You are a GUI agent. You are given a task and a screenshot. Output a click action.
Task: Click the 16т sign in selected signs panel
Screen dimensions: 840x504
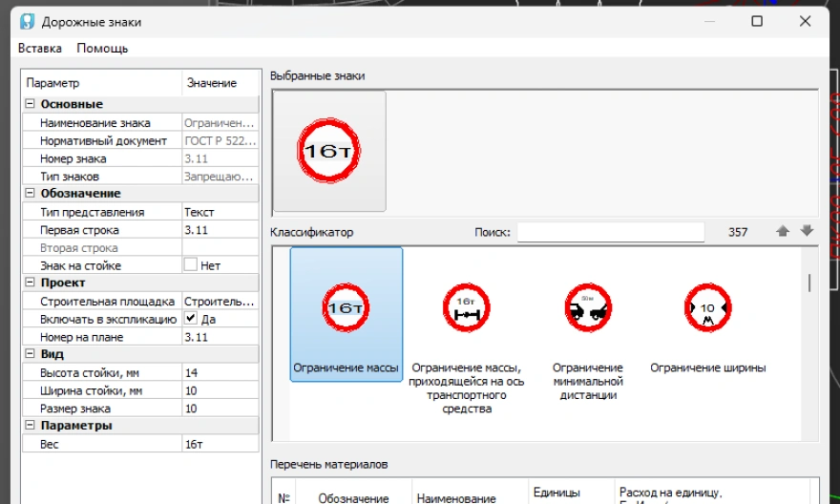click(x=329, y=151)
